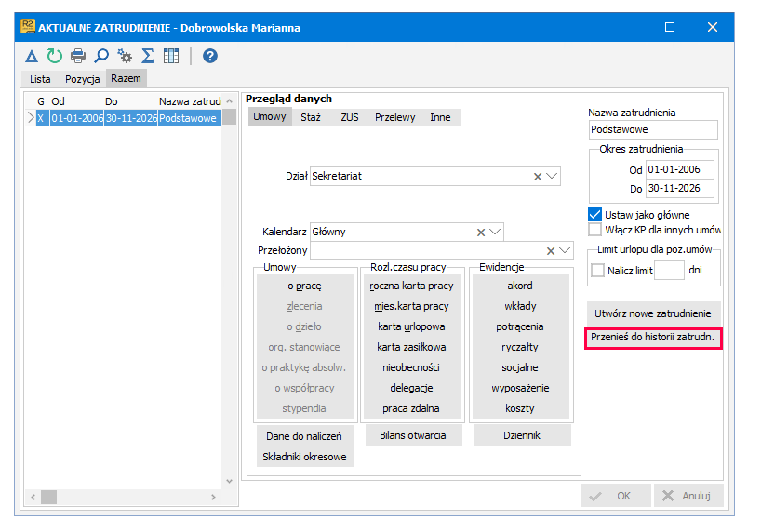This screenshot has width=761, height=532.
Task: Open 'mies.karta pracy'
Action: [411, 306]
